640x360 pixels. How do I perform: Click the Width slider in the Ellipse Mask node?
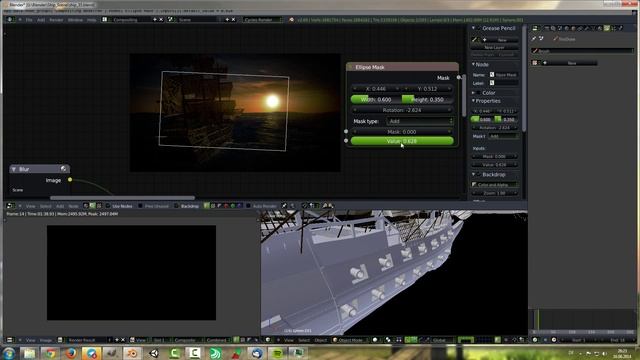376,99
